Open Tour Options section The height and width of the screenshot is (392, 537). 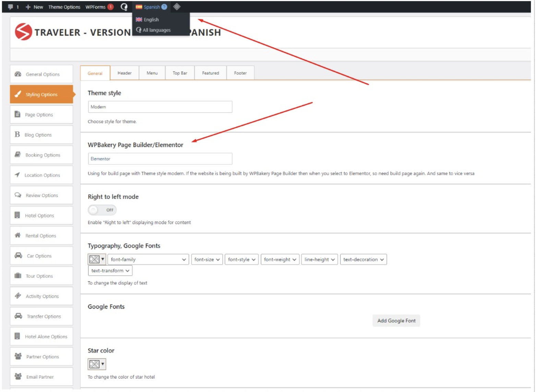[41, 276]
